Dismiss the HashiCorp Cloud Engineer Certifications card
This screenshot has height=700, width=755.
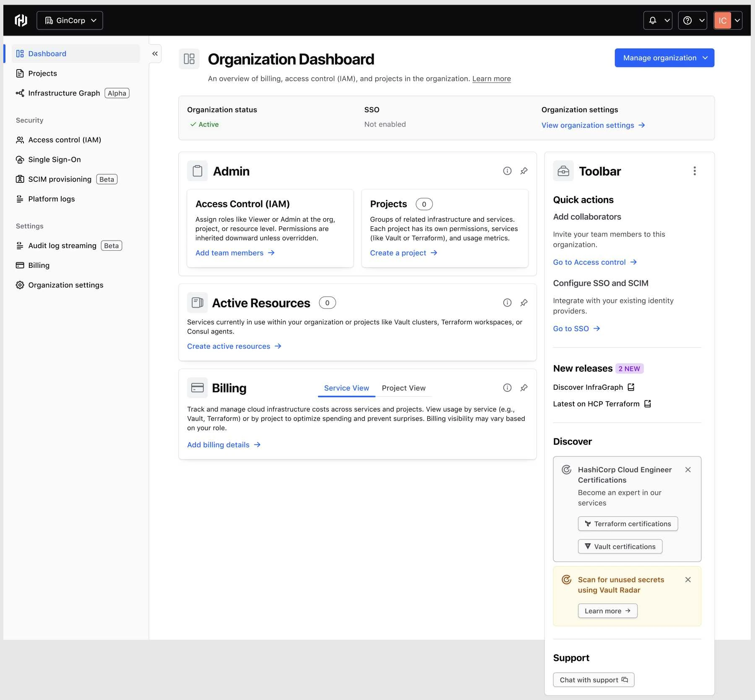coord(688,470)
